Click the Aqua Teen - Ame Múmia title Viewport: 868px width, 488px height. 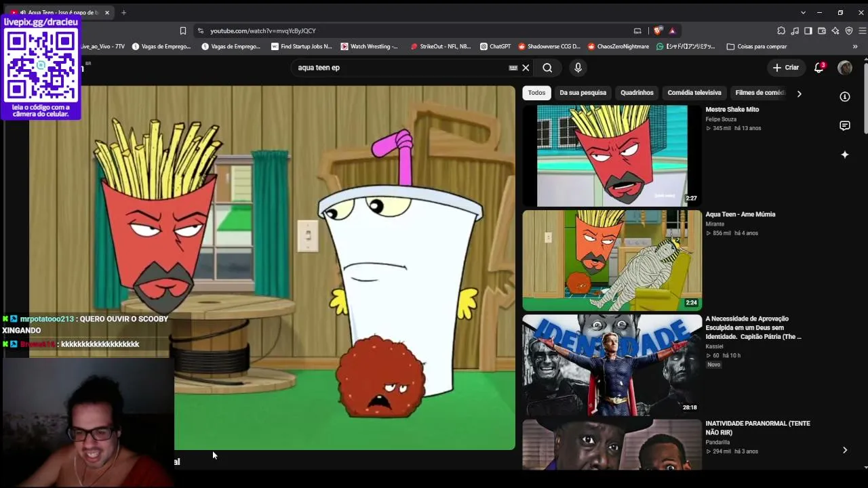click(x=741, y=214)
